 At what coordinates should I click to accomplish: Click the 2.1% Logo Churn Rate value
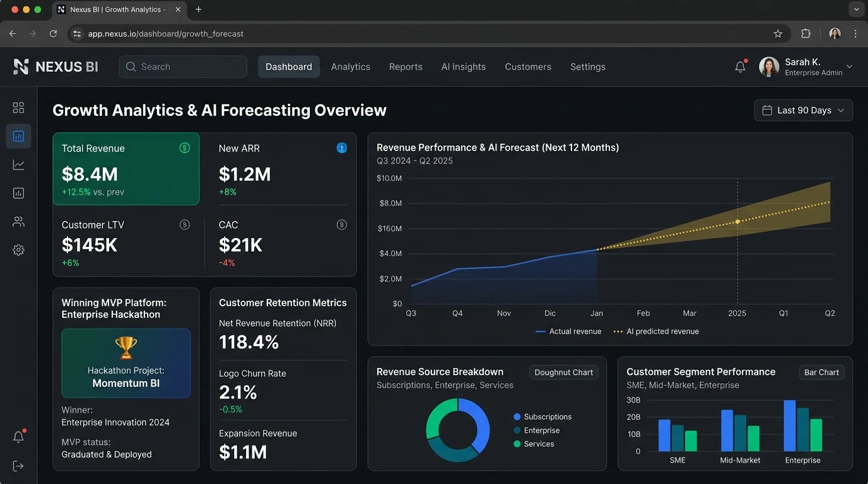[238, 392]
